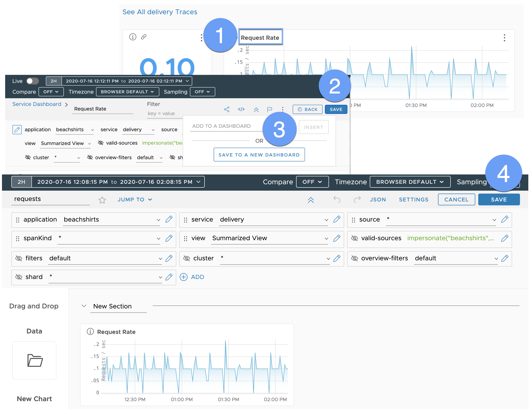Toggle visibility of valid-sources in chart editor

point(101,143)
